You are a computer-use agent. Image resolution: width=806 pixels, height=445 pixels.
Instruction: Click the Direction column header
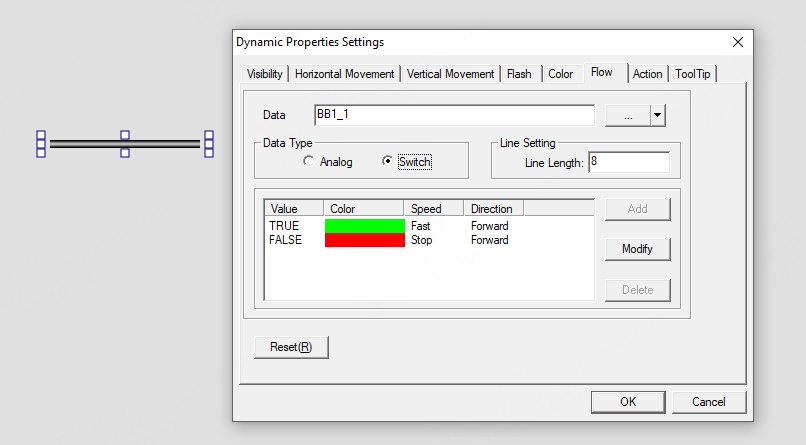click(492, 209)
